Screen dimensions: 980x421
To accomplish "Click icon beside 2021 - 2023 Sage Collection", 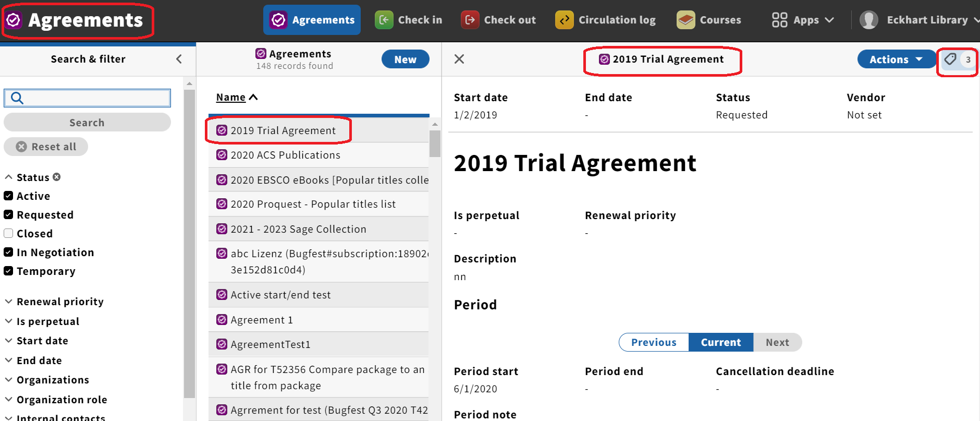I will pos(222,228).
